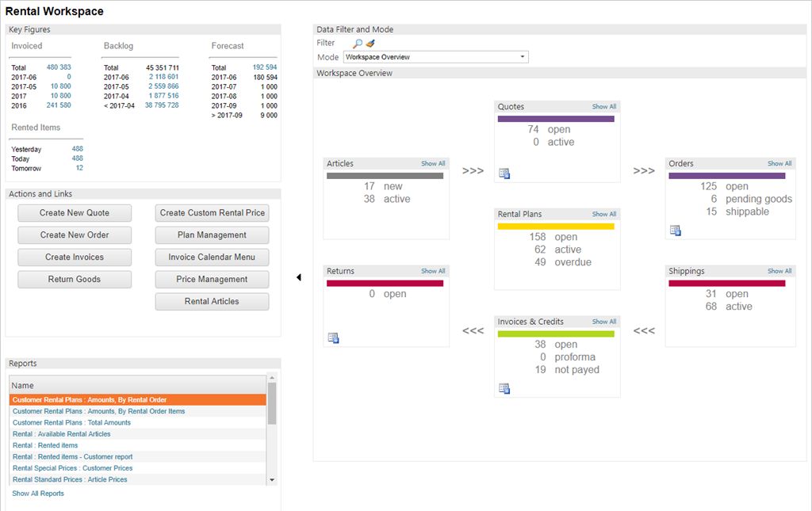The width and height of the screenshot is (812, 511).
Task: Click the Invoiced Total value 480 383
Action: tap(59, 68)
